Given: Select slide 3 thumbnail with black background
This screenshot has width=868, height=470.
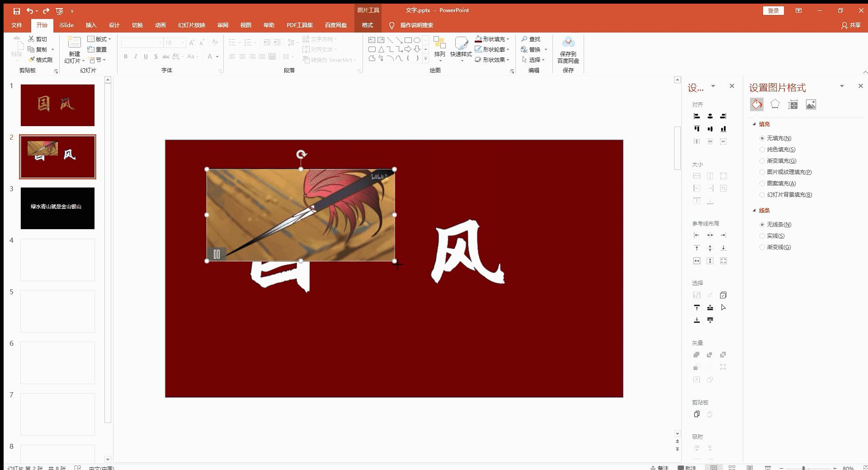Looking at the screenshot, I should pos(57,208).
